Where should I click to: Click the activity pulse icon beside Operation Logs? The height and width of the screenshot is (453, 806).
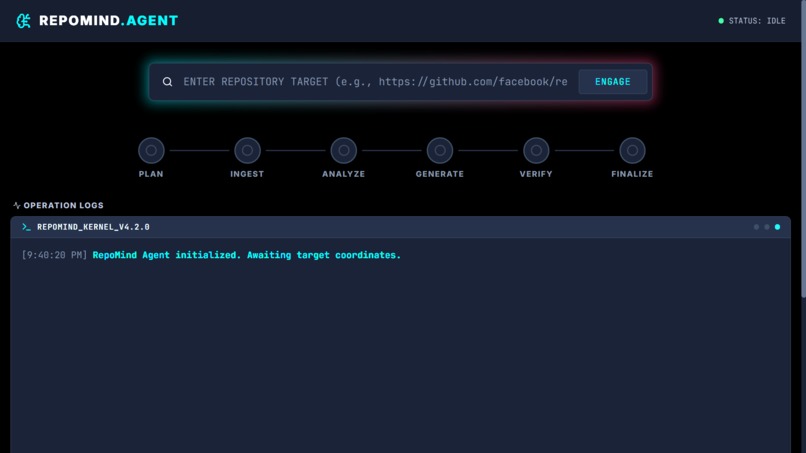point(17,205)
